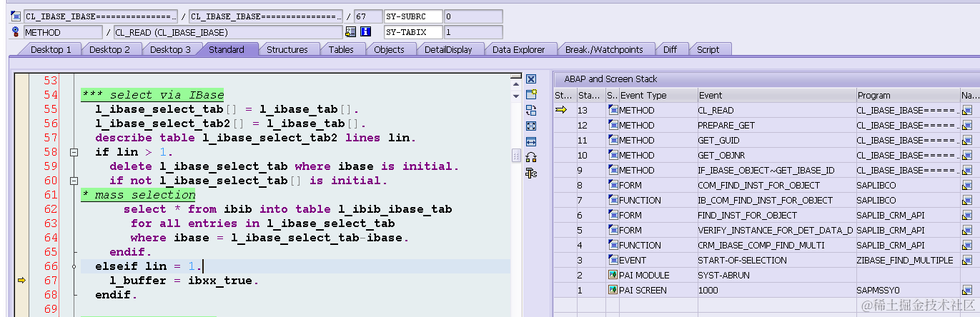The height and width of the screenshot is (317, 980).
Task: Switch to the Structures tab
Action: (287, 49)
